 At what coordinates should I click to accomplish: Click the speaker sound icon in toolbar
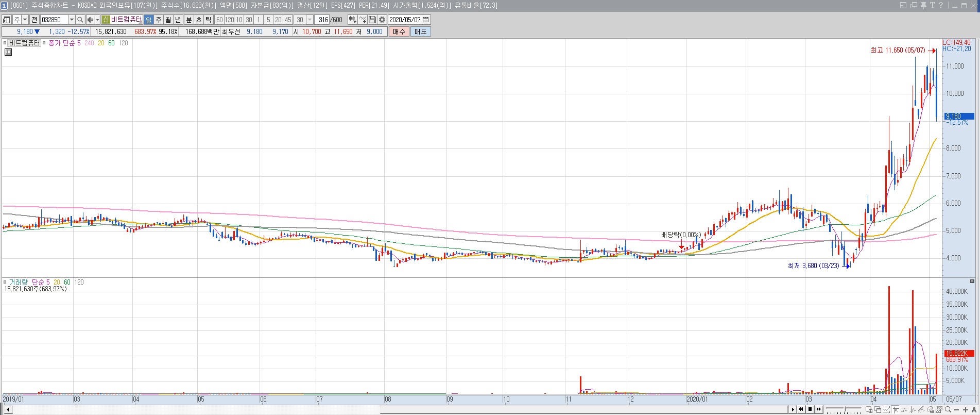tap(90, 20)
